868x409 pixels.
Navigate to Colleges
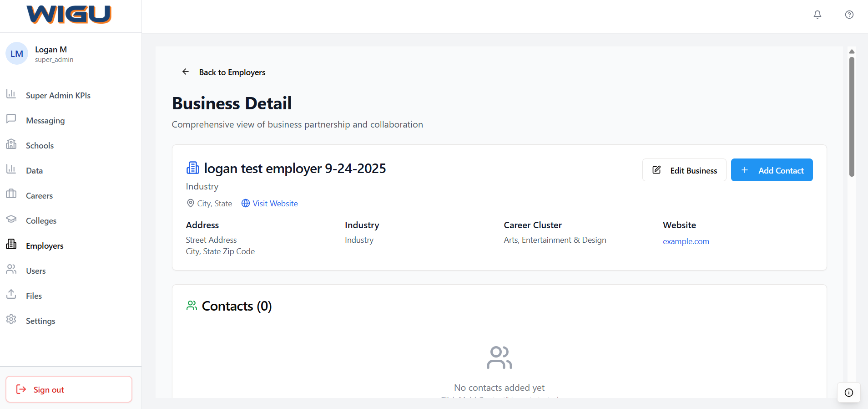click(x=41, y=221)
